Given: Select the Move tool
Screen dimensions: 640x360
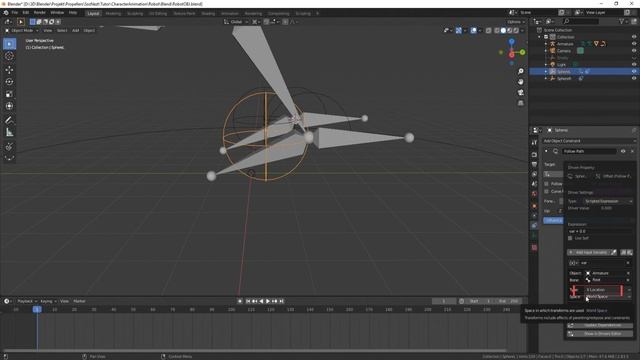Looking at the screenshot, I should click(x=9, y=70).
